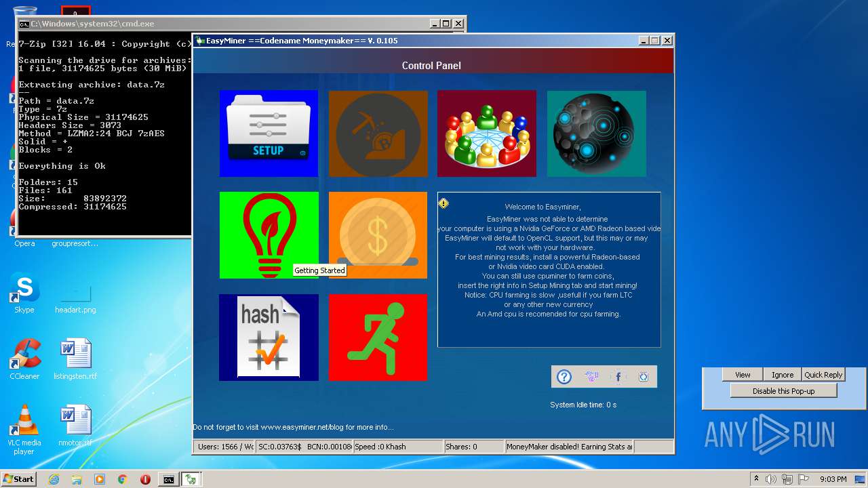Click the warning icon in welcome box
This screenshot has height=488, width=868.
pos(443,203)
